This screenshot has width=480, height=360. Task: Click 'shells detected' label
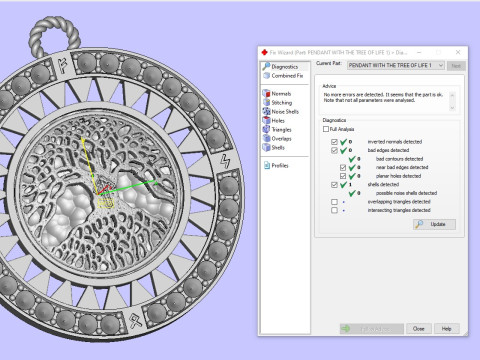click(383, 184)
